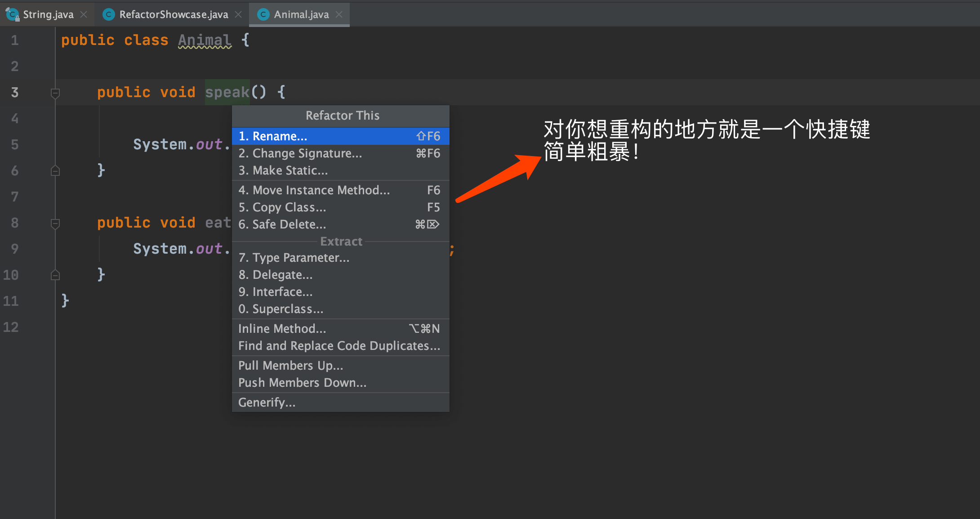Click the Animal class name in code
Screen dimensions: 980x519
205,40
